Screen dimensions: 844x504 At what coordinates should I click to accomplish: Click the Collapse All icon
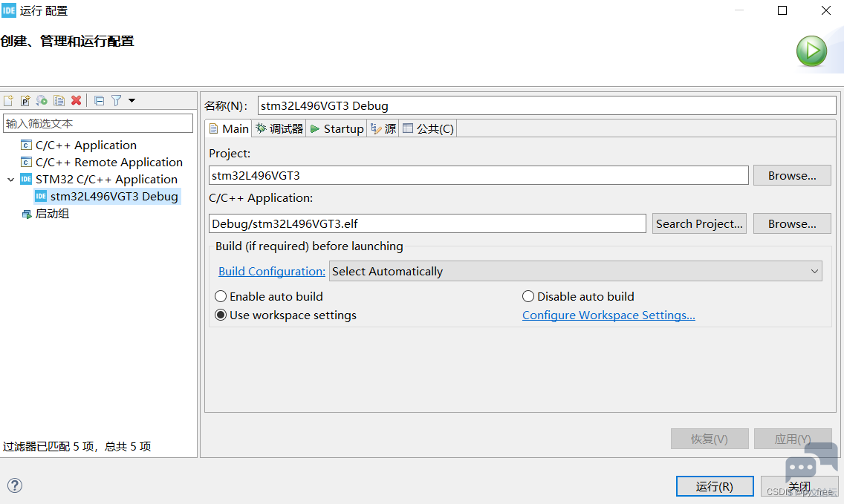(x=99, y=100)
